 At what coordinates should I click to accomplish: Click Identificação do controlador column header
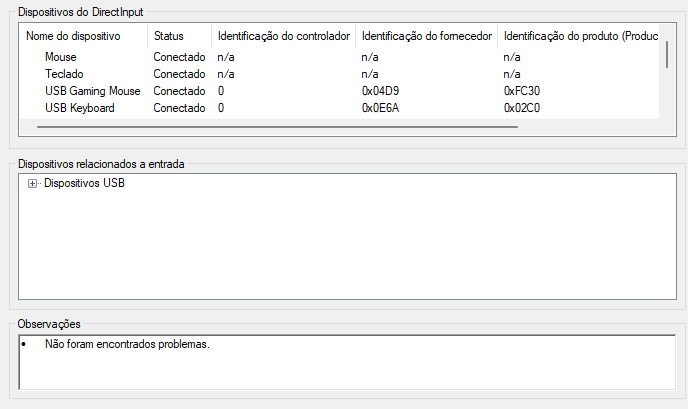click(x=283, y=36)
